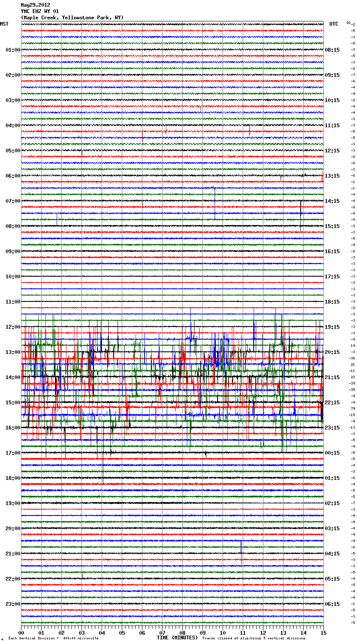Select the MST time label "19:00"

[13, 503]
